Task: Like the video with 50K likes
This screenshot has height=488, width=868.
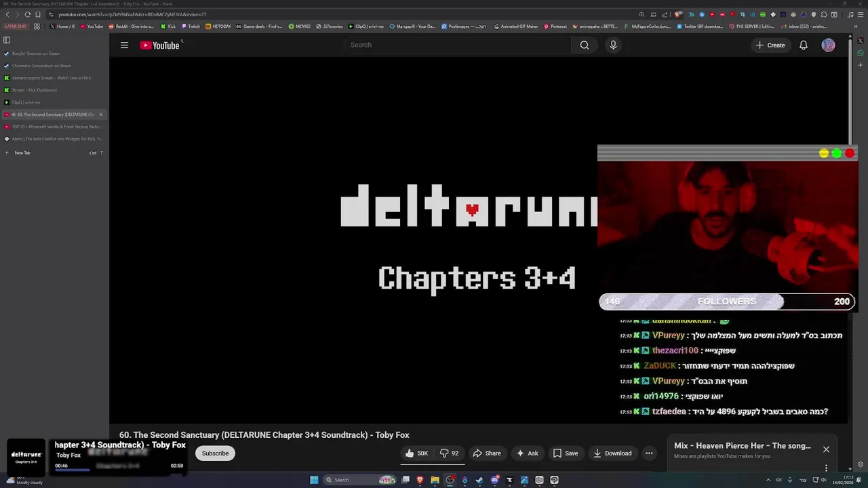Action: tap(416, 453)
